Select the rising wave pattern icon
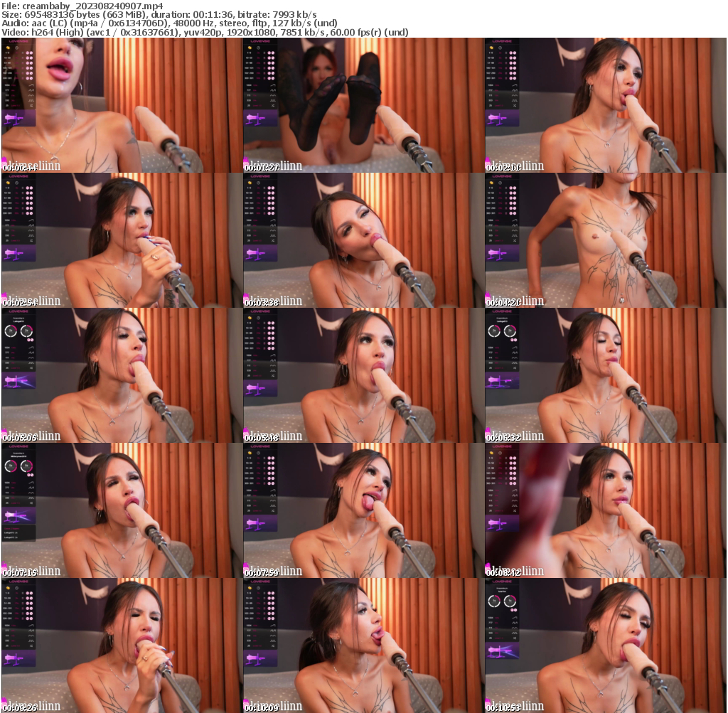This screenshot has height=713, width=728. 31,85
